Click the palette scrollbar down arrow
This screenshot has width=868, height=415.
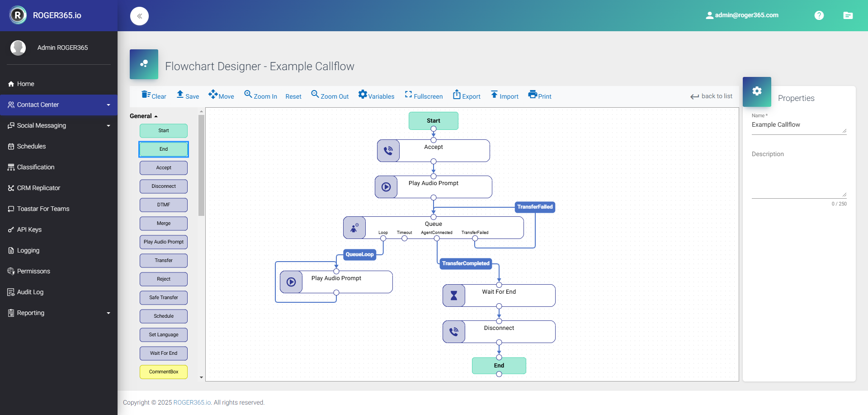(x=201, y=377)
